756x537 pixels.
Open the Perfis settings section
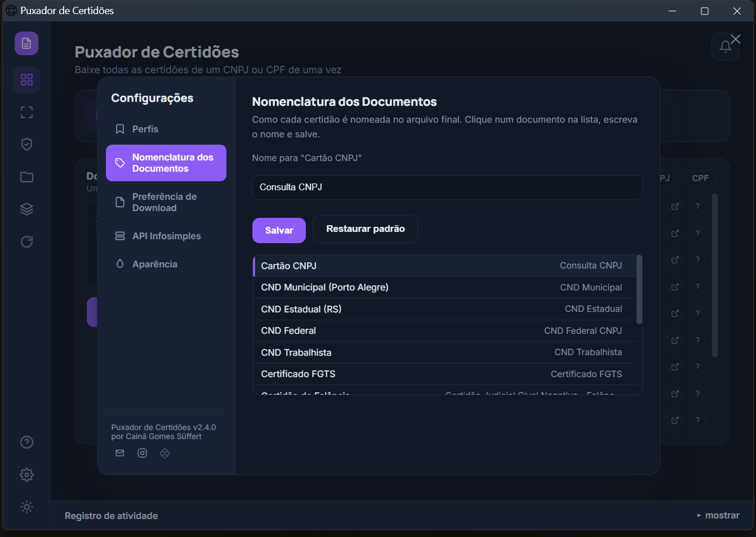click(x=166, y=129)
